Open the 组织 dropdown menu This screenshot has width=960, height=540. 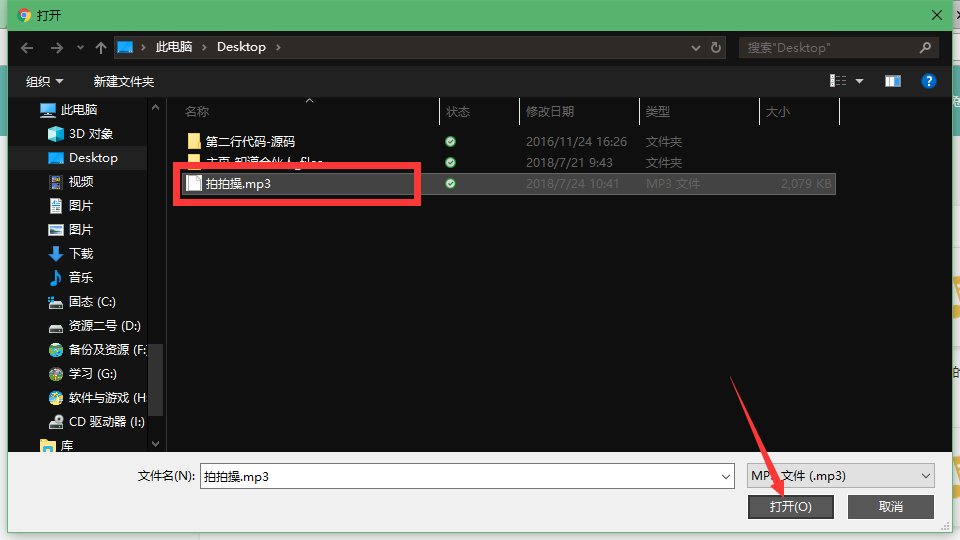[45, 81]
